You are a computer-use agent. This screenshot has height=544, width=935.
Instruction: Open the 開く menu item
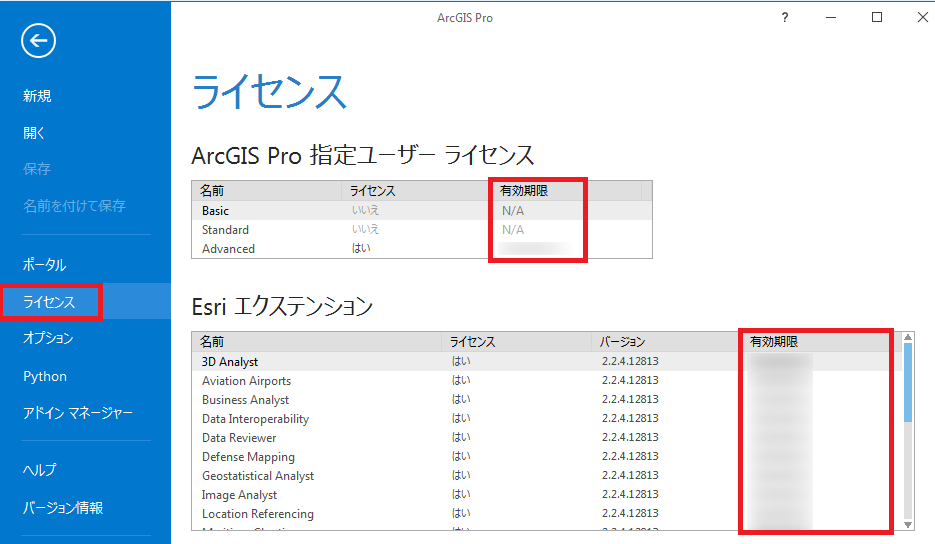click(34, 133)
